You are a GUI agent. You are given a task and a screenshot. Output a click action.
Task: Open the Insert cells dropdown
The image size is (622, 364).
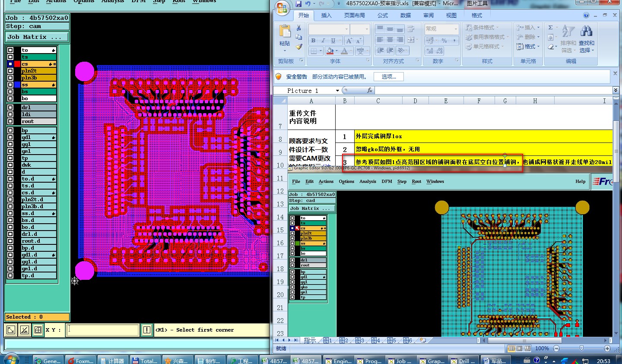tap(528, 27)
